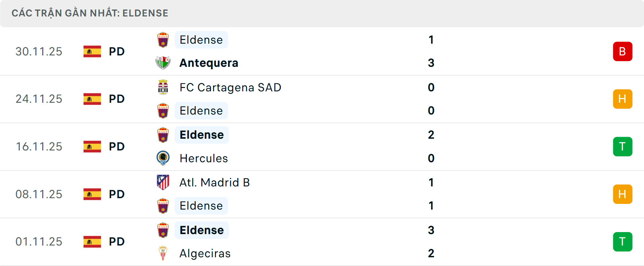Click Eldense crest in the 30.11.25 match
Viewport: 644px width, 266px height.
[163, 40]
